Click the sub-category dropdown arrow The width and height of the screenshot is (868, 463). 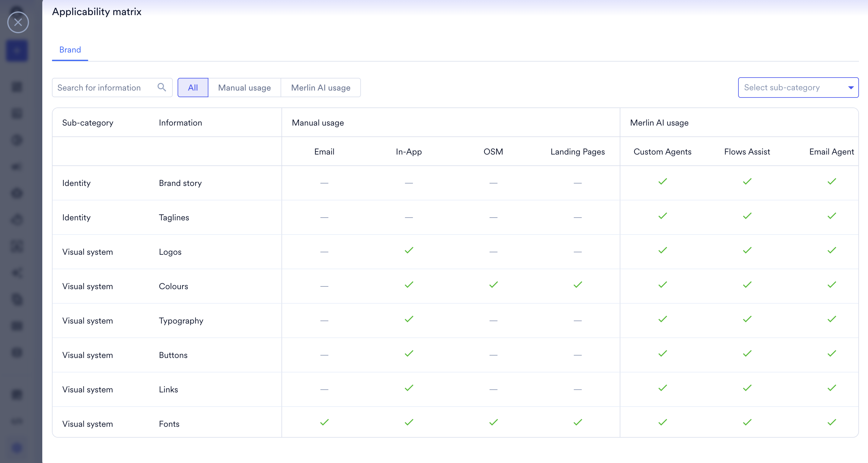[851, 88]
